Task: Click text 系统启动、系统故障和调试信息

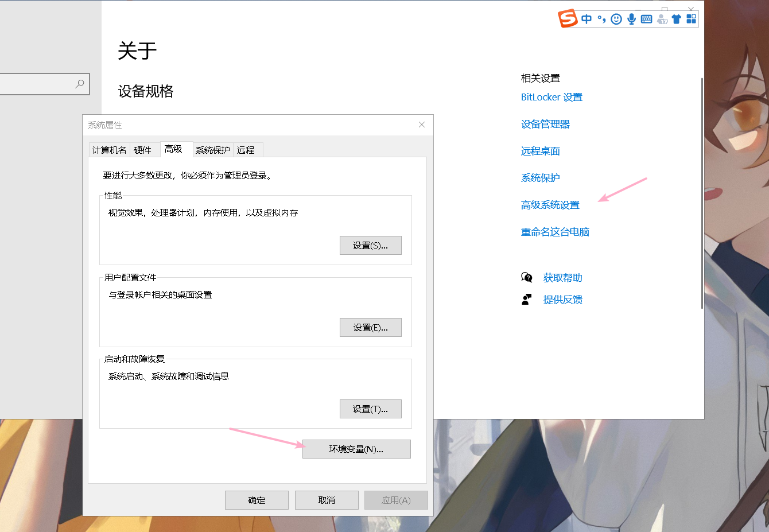Action: 169,376
